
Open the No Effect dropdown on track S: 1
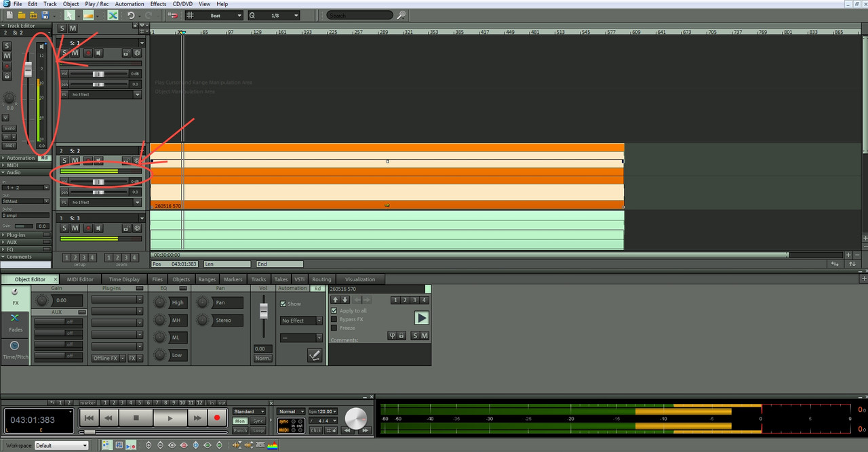tap(105, 95)
